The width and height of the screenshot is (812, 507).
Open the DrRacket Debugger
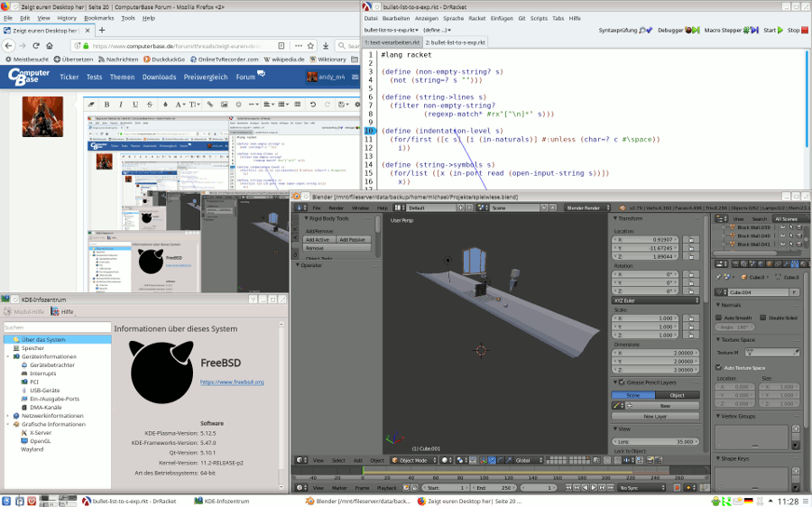pyautogui.click(x=678, y=30)
